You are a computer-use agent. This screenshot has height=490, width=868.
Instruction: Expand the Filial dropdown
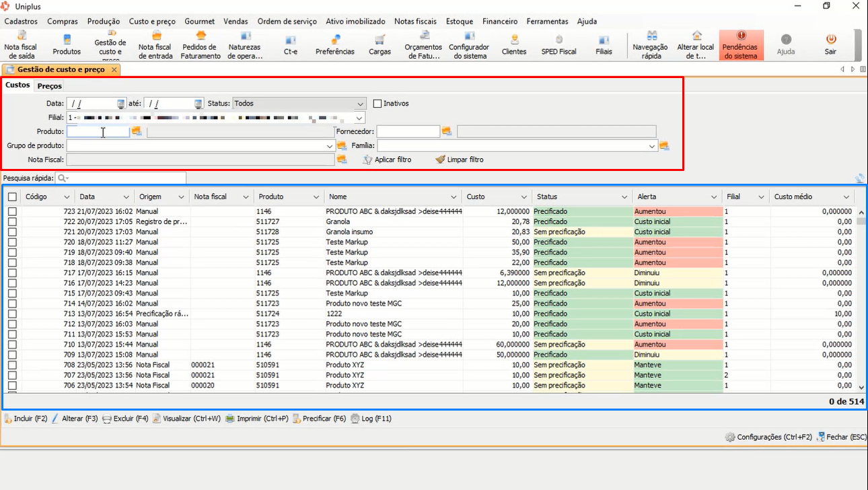tap(360, 118)
